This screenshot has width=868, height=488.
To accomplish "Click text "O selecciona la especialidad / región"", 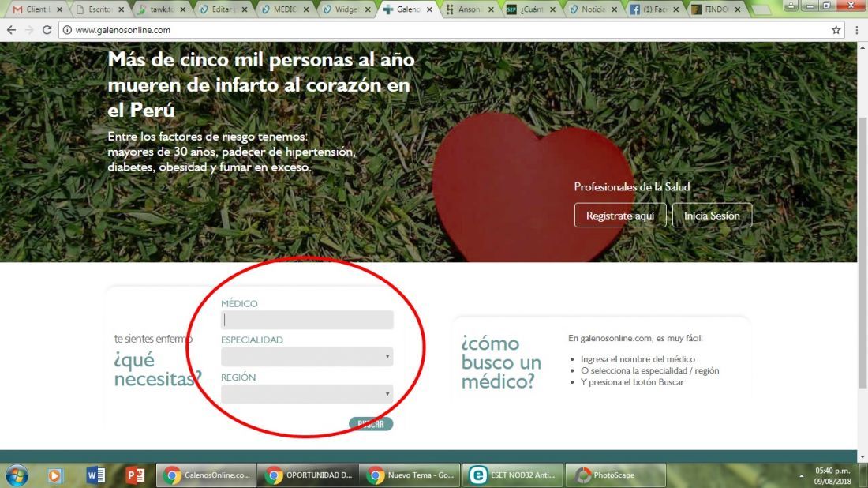I will point(650,370).
